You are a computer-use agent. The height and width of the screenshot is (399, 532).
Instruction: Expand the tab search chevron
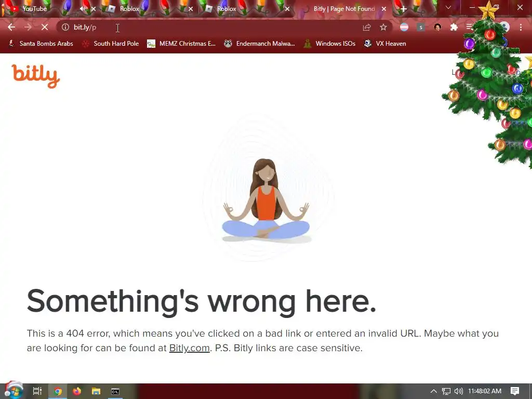[448, 7]
